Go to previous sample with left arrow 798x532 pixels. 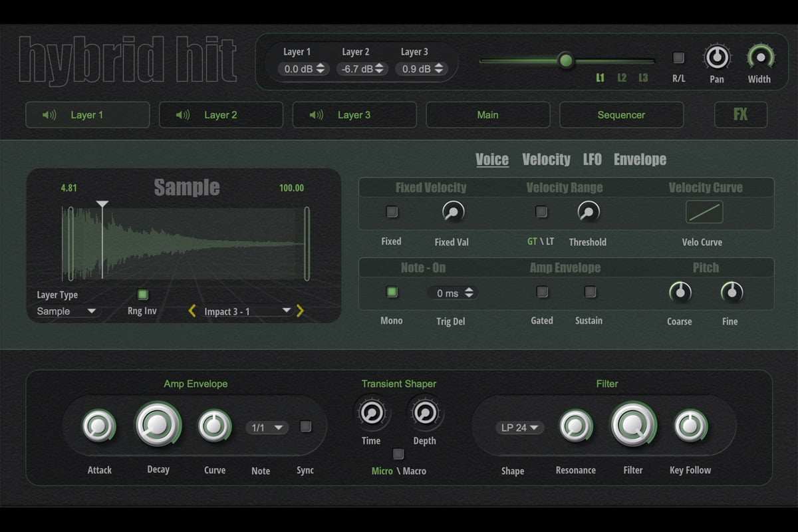[x=192, y=311]
